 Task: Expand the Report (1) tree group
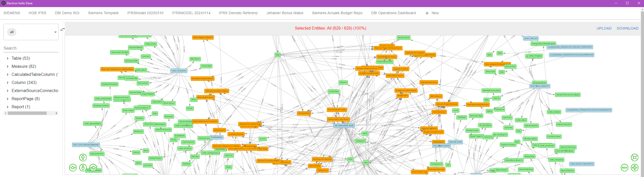(x=8, y=107)
